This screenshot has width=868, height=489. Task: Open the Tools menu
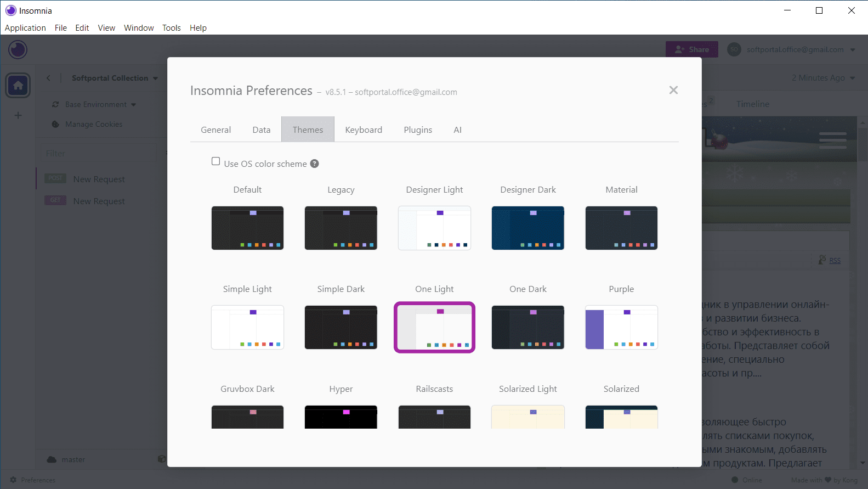coord(172,28)
